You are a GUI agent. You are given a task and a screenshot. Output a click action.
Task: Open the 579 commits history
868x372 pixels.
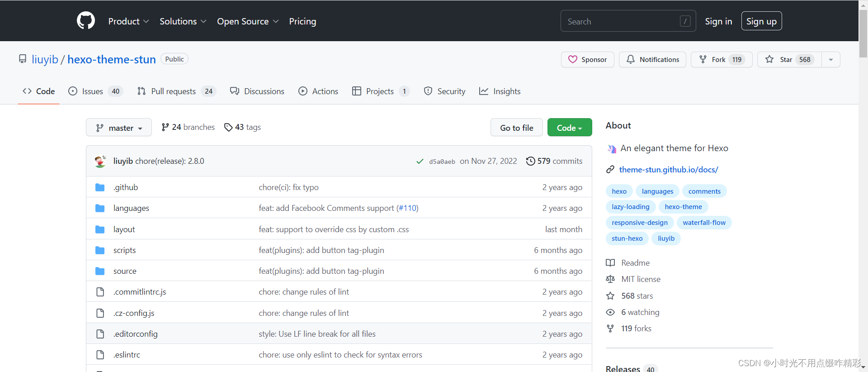coord(554,161)
